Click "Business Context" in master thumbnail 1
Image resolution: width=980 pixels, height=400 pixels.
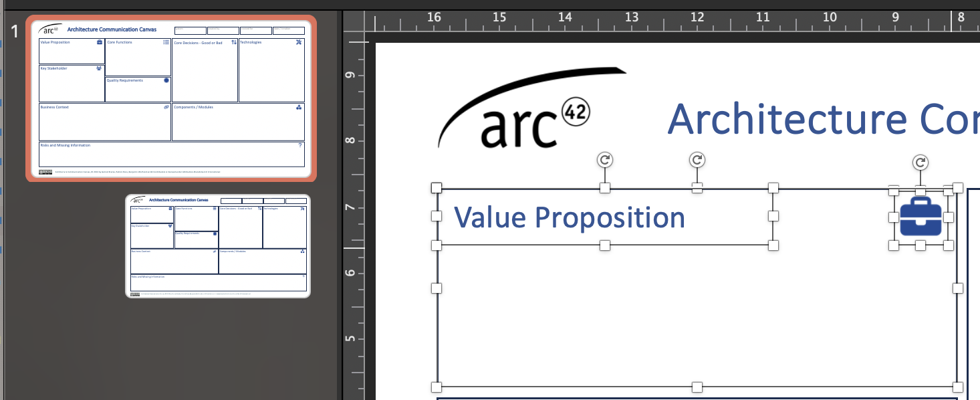click(x=54, y=107)
